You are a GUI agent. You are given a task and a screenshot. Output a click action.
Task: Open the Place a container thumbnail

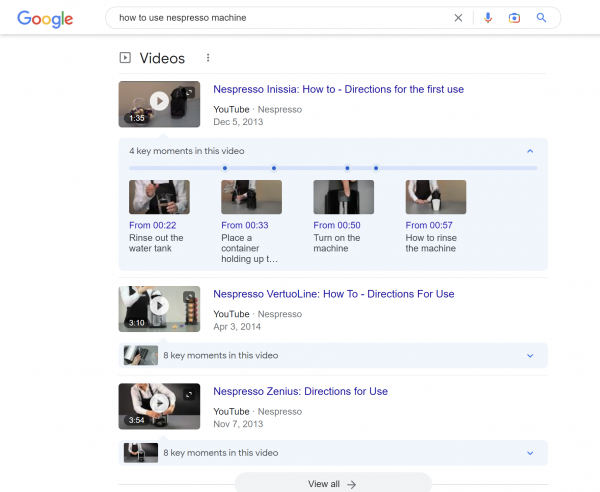(x=251, y=197)
